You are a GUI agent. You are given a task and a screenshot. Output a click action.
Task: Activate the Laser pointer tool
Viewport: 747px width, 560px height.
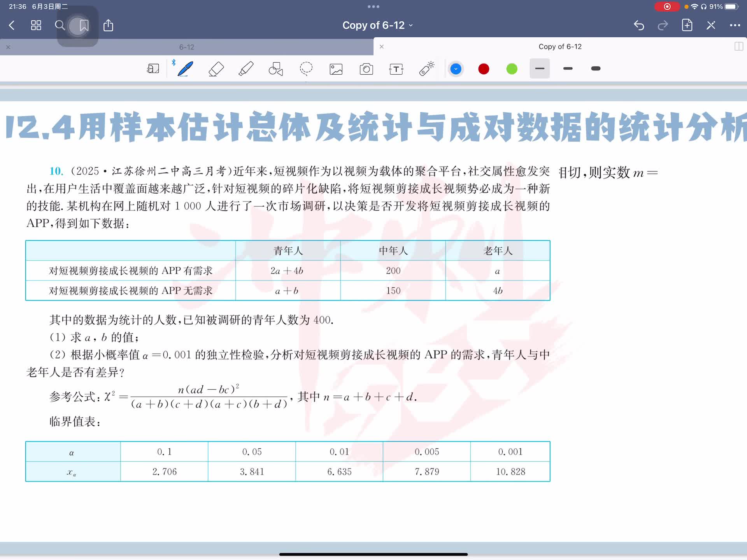click(427, 69)
